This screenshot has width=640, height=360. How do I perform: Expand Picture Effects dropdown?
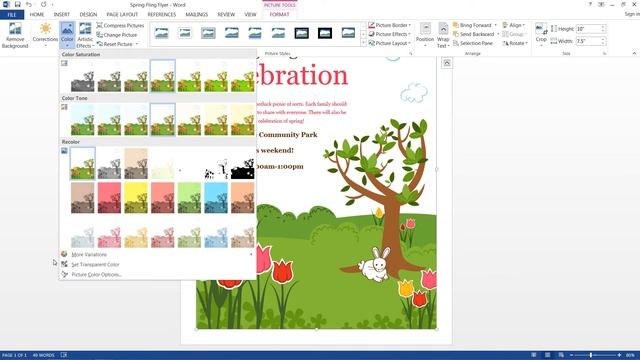(409, 34)
